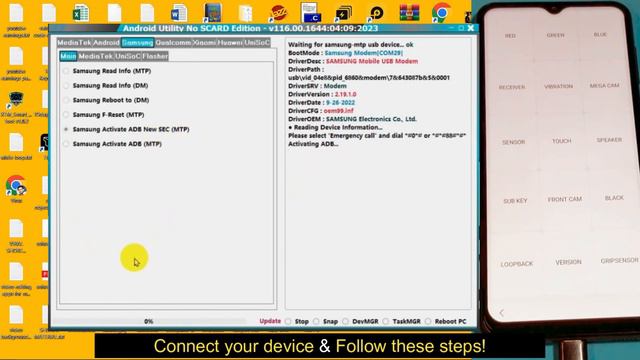Switch to the Android tab
Image resolution: width=640 pixels, height=360 pixels.
[107, 42]
